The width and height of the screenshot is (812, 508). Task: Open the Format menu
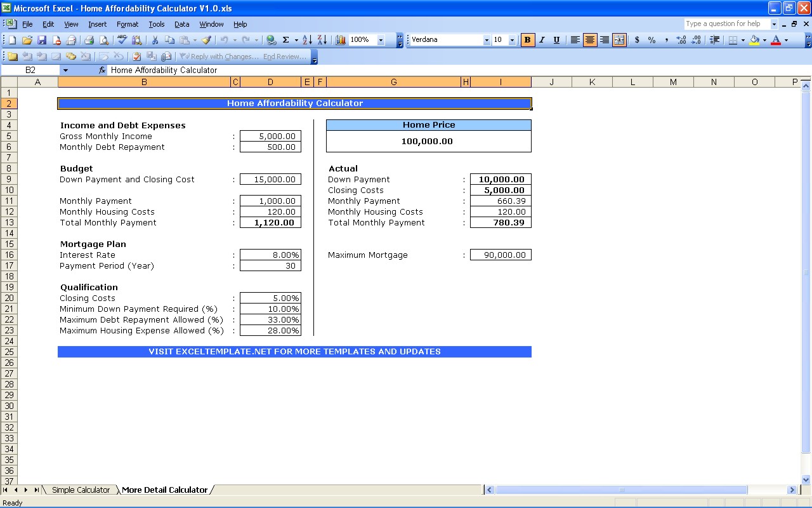pyautogui.click(x=128, y=24)
